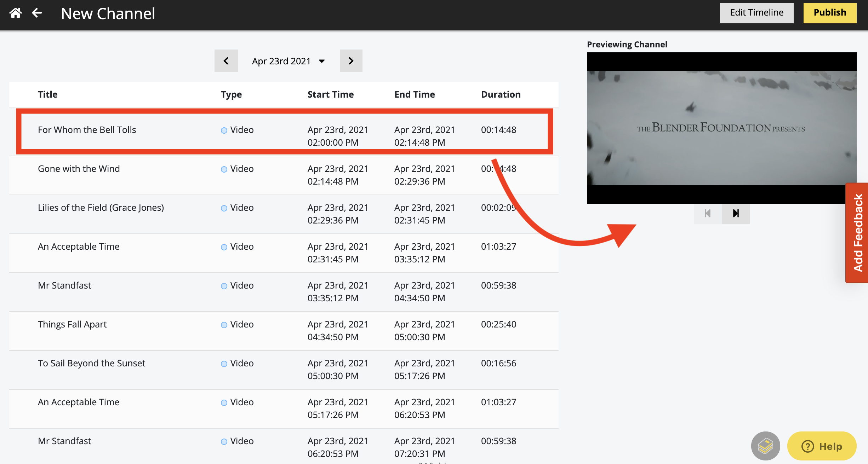Screen dimensions: 868x464
Task: Click the 00:16:56 duration cell
Action: pyautogui.click(x=498, y=363)
